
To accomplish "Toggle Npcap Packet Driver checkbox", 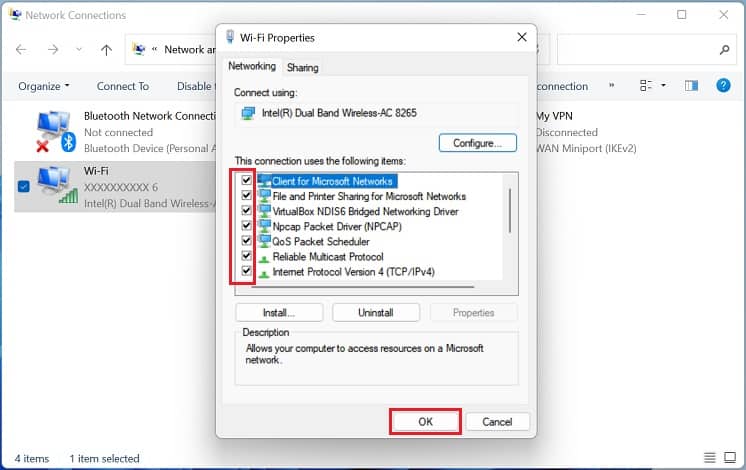I will tap(246, 225).
